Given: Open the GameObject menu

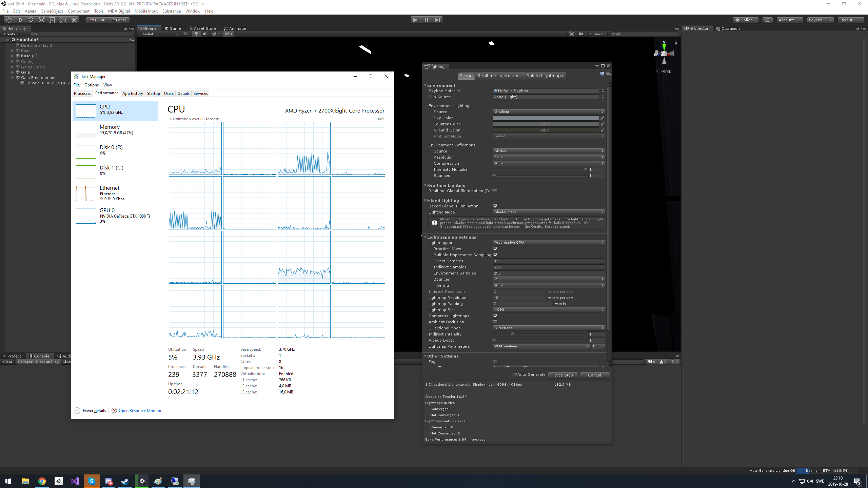Looking at the screenshot, I should (52, 11).
